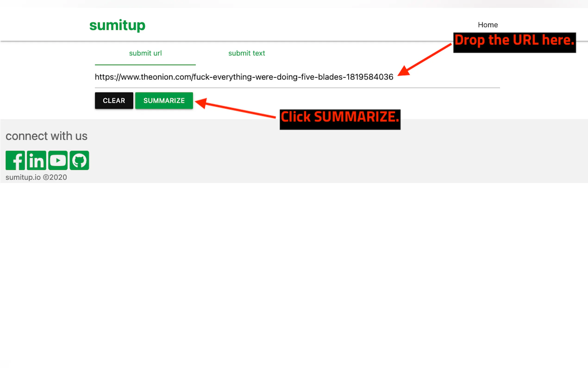
Task: Go to the Home navigation link
Action: coord(488,25)
